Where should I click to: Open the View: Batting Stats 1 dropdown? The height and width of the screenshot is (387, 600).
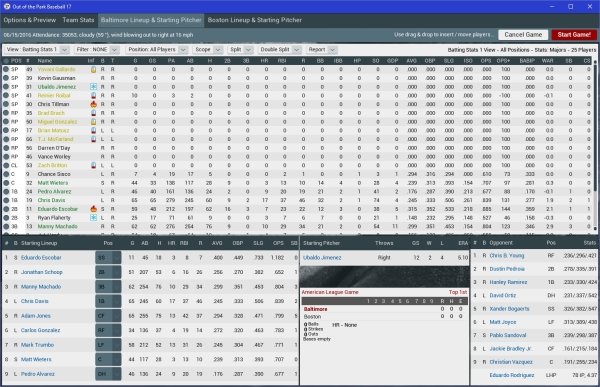point(36,49)
